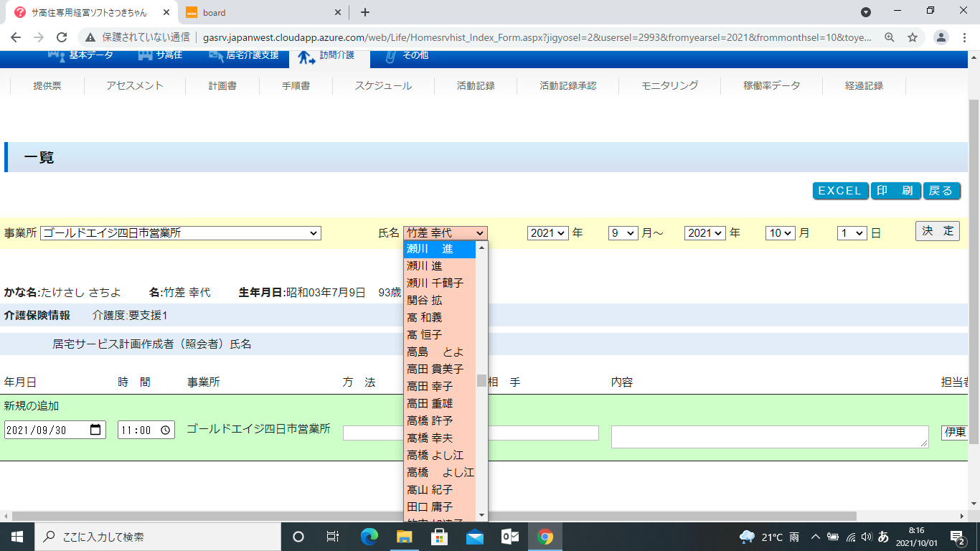Open the new browser tab with plus button
The width and height of the screenshot is (980, 551).
tap(365, 12)
